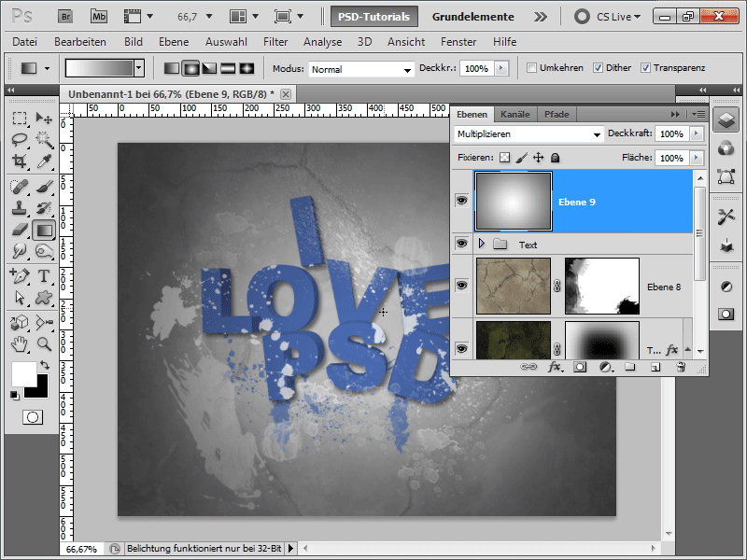The width and height of the screenshot is (747, 560).
Task: Enable the Umkehren checkbox
Action: pyautogui.click(x=531, y=68)
